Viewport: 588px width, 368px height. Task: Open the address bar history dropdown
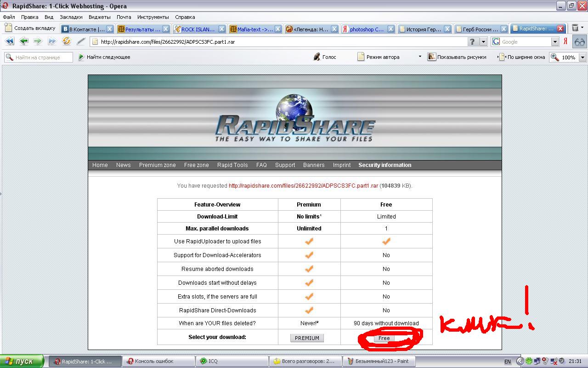point(483,41)
